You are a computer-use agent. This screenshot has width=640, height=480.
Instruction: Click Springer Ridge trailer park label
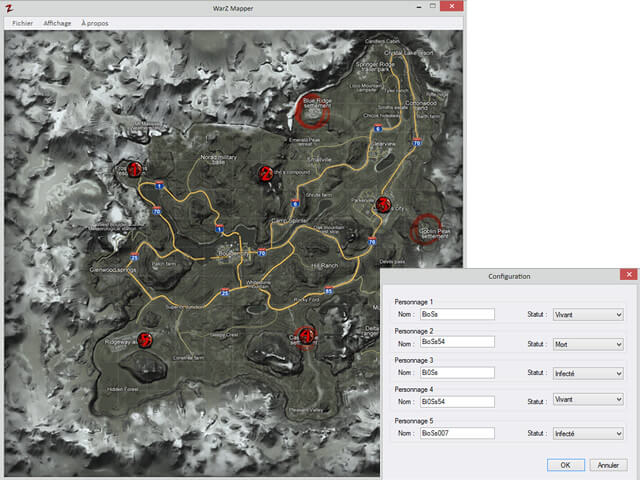pos(375,67)
